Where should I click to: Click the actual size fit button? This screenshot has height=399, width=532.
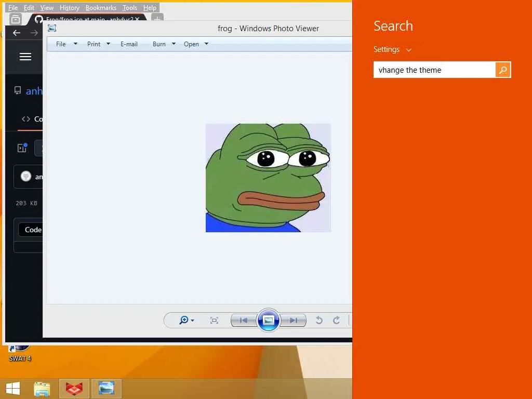(x=214, y=320)
